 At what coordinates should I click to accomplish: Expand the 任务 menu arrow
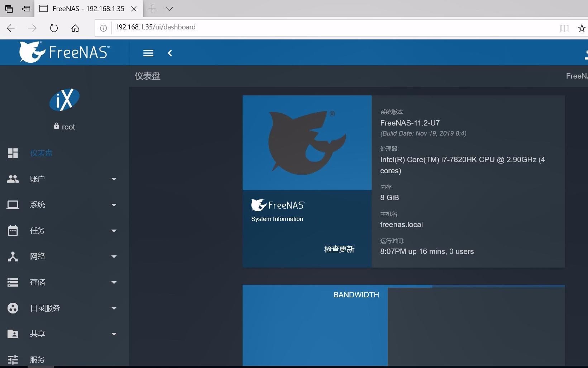tap(114, 231)
